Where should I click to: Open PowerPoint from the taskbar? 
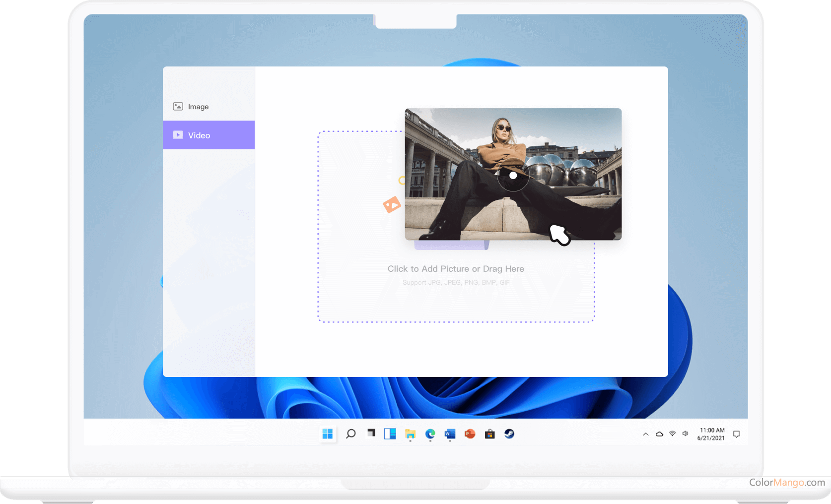[x=470, y=434]
